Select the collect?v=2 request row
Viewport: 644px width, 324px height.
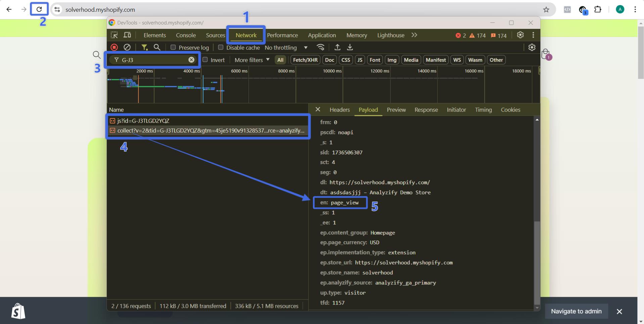click(x=208, y=130)
